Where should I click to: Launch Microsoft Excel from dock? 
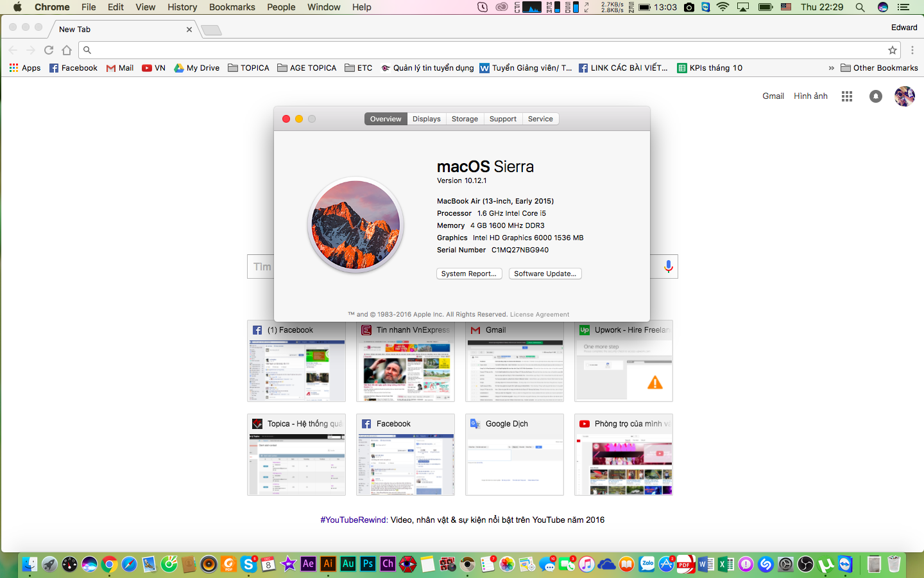click(x=726, y=565)
